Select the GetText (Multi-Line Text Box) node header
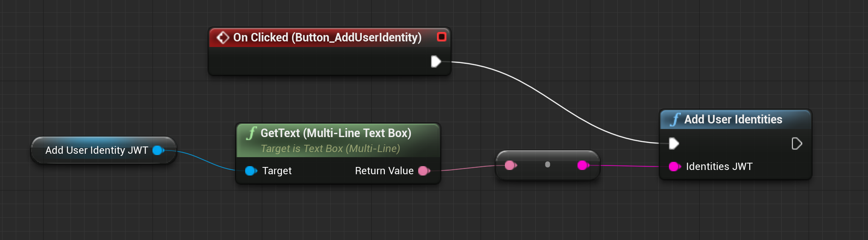Screen dimensions: 868x240 click(336, 133)
